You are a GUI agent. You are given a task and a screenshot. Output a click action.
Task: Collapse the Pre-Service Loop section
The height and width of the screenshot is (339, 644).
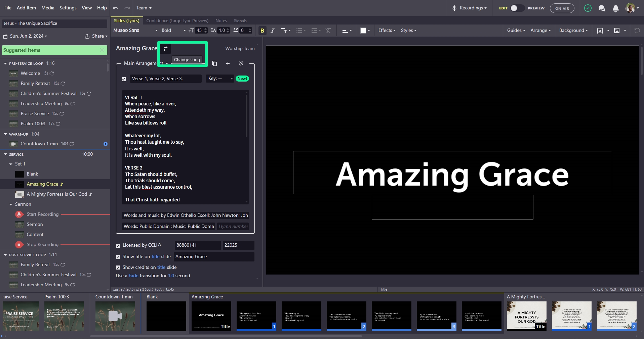(5, 63)
